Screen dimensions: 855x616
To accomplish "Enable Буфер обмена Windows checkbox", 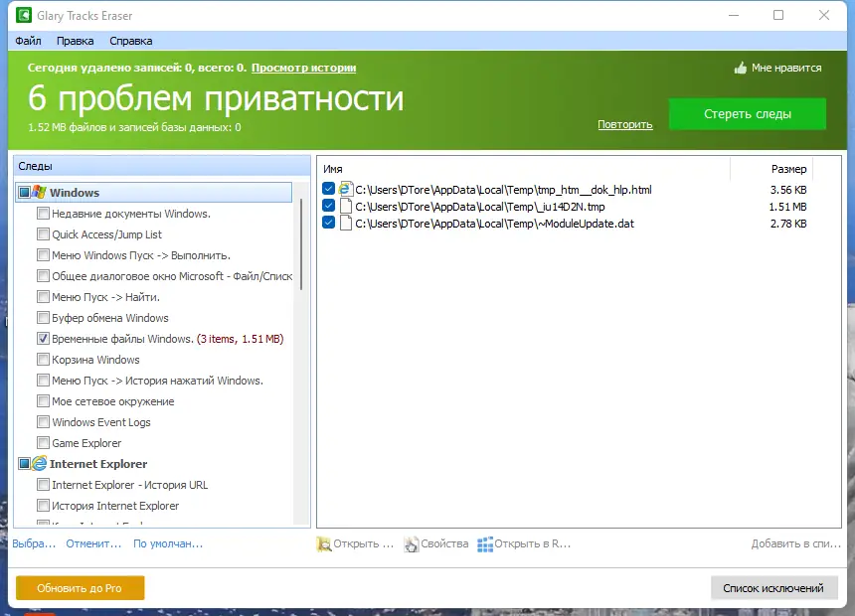I will [43, 317].
